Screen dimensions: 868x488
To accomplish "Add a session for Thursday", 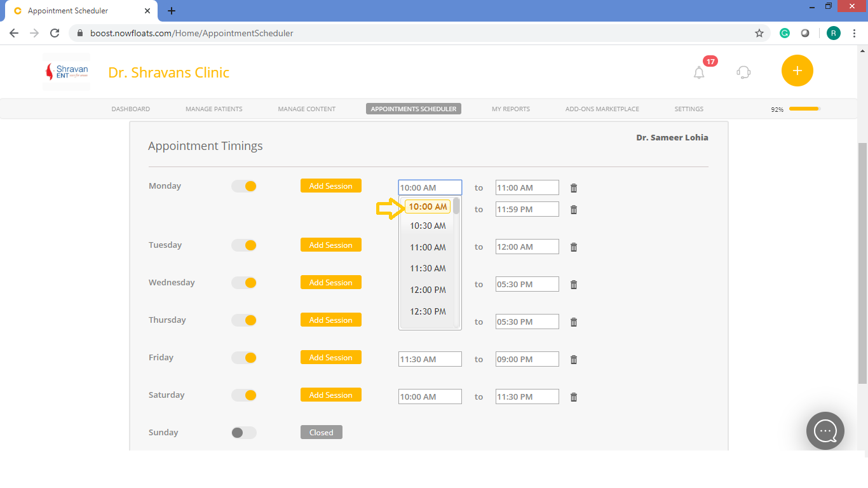I will pos(331,320).
